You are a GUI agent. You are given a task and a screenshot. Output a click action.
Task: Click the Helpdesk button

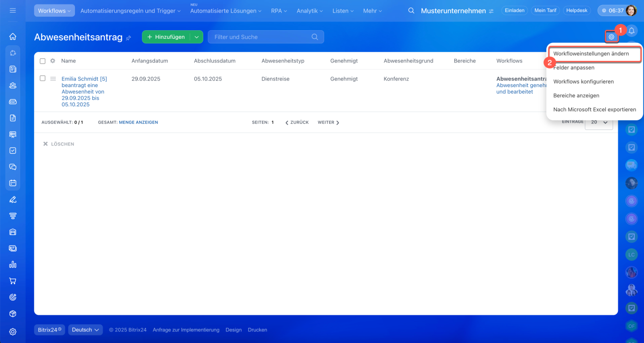tap(577, 11)
